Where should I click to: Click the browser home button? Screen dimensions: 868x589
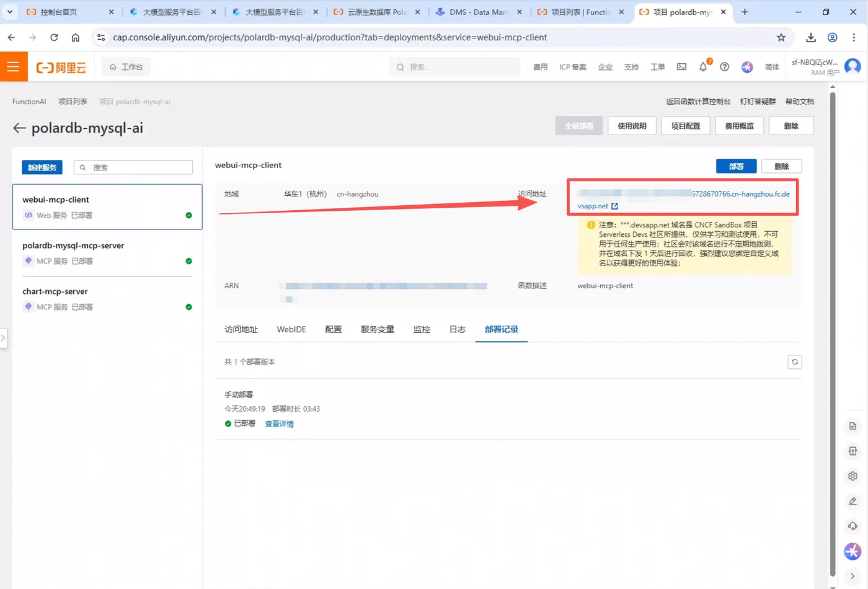76,37
